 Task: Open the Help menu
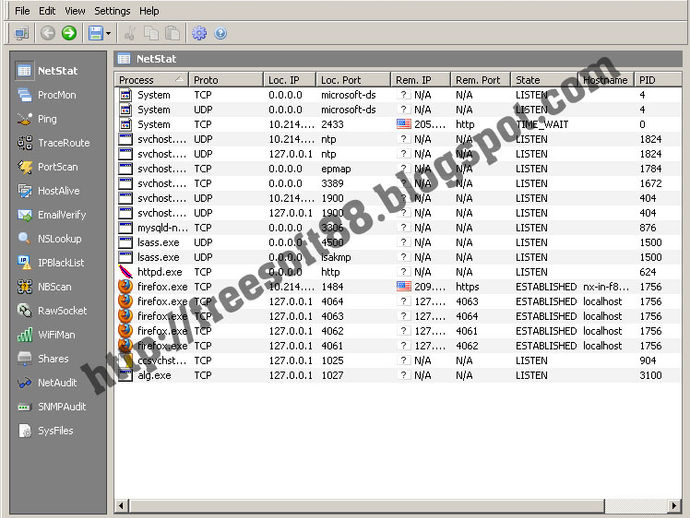click(149, 11)
